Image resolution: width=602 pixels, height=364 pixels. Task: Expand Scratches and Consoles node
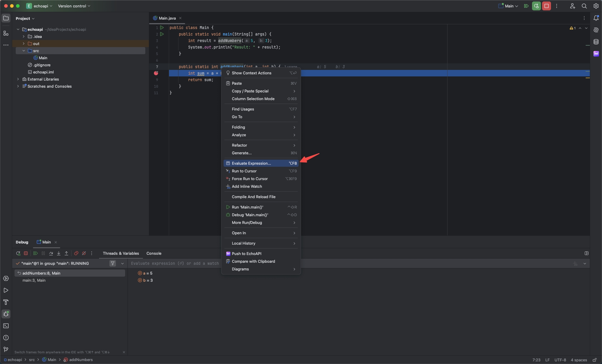(18, 86)
